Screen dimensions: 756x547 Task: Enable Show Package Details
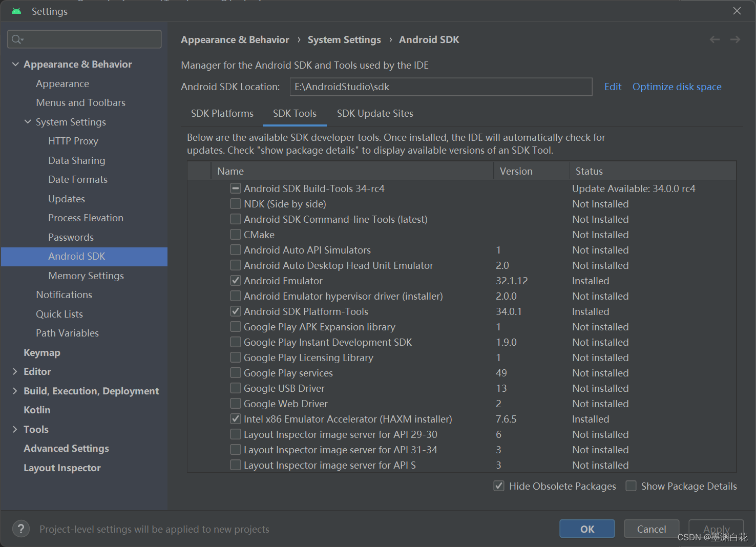tap(631, 486)
